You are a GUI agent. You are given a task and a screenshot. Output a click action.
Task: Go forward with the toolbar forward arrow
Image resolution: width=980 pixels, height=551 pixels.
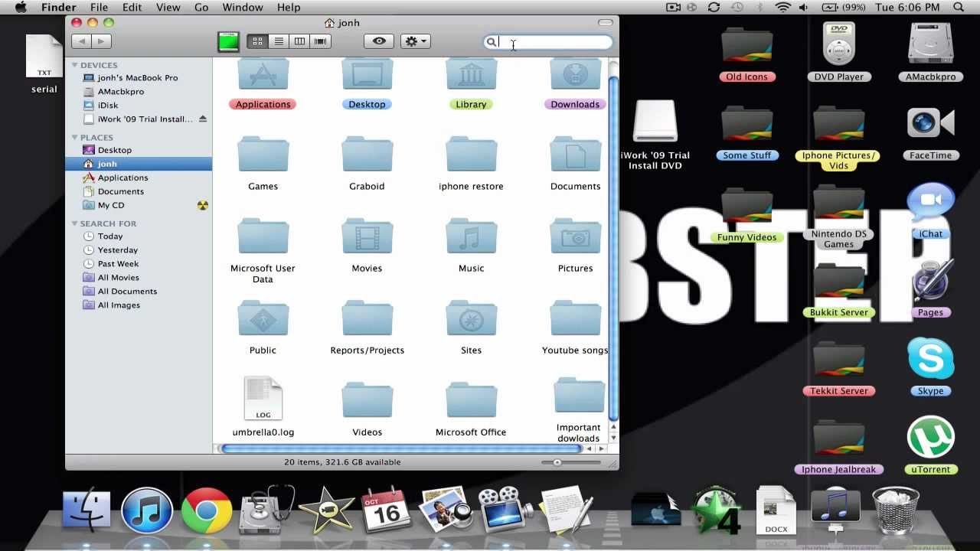pyautogui.click(x=102, y=41)
